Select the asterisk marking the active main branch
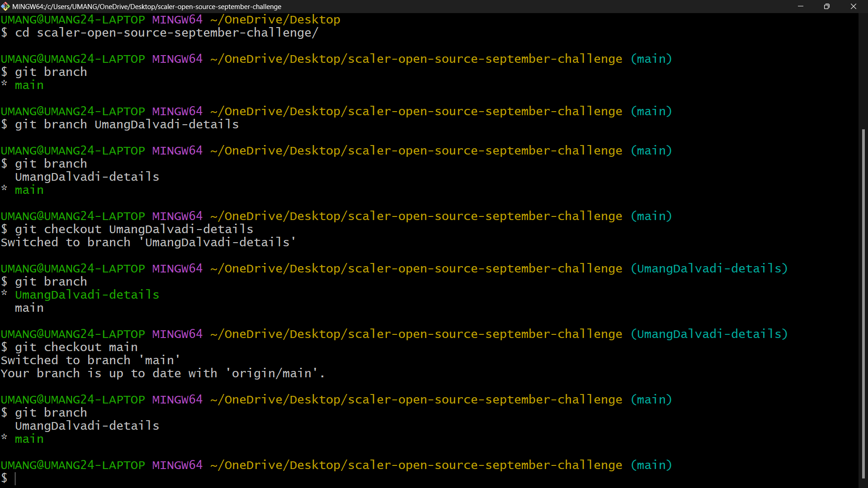868x488 pixels. (4, 438)
